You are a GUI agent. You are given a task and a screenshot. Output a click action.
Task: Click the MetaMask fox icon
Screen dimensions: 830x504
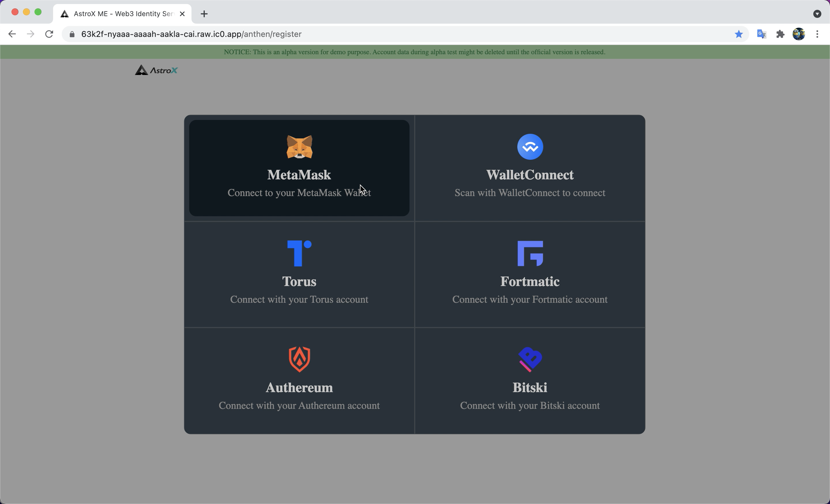point(299,147)
